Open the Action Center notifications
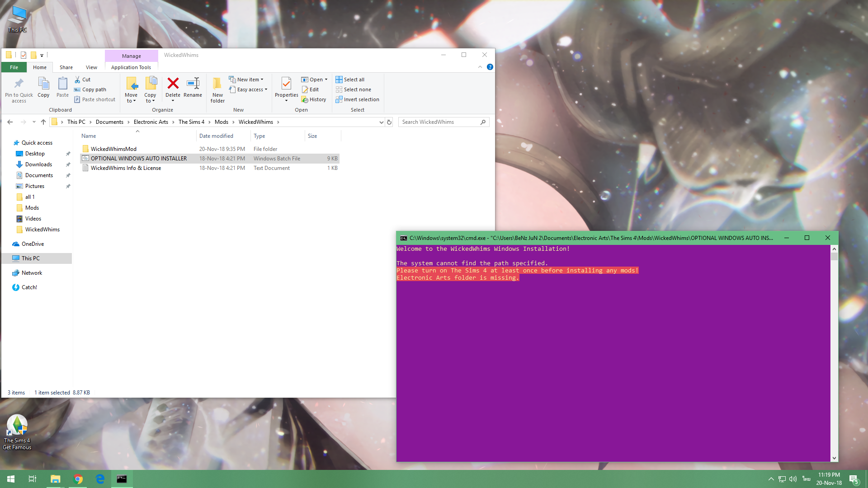Viewport: 868px width, 488px height. [x=854, y=479]
